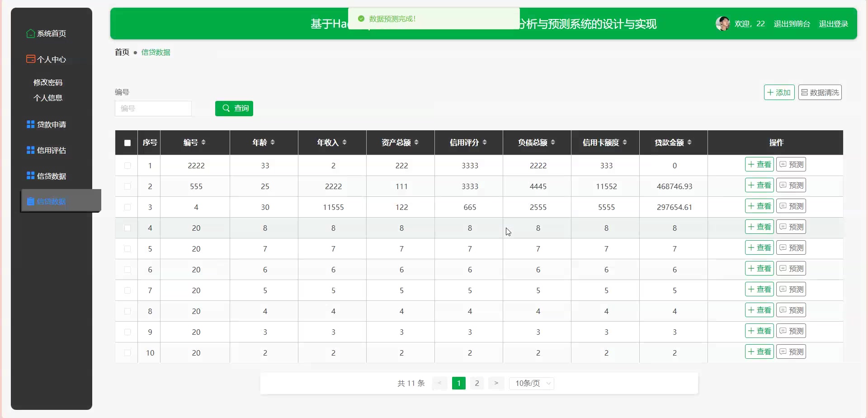
Task: Check the checkbox for row 2
Action: click(127, 186)
